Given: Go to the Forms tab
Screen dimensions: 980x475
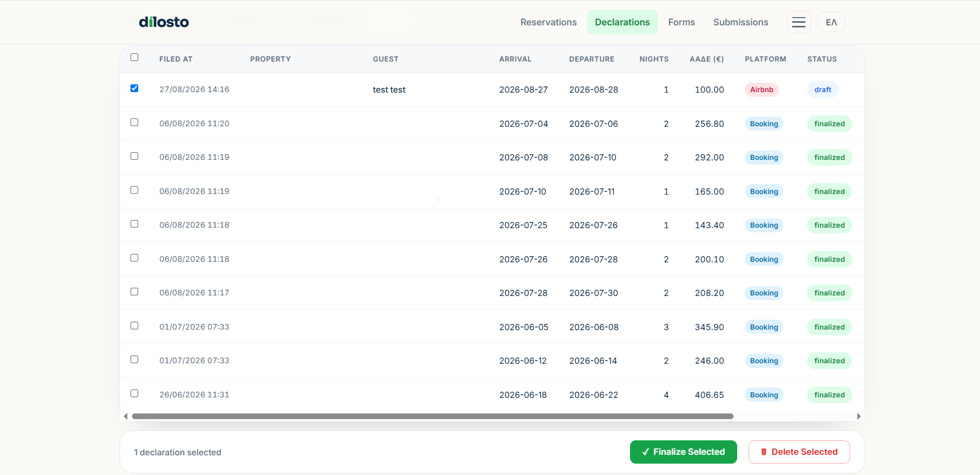Looking at the screenshot, I should click(681, 22).
